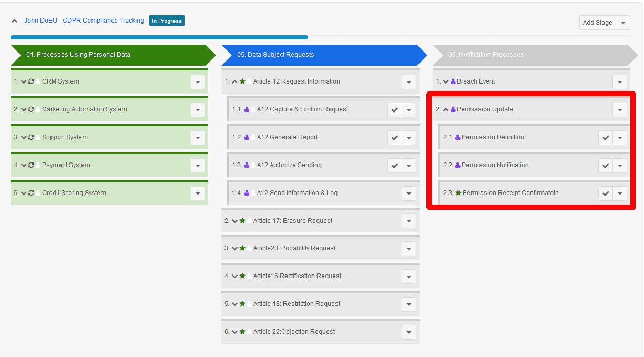Click the In Progress status badge

[167, 21]
